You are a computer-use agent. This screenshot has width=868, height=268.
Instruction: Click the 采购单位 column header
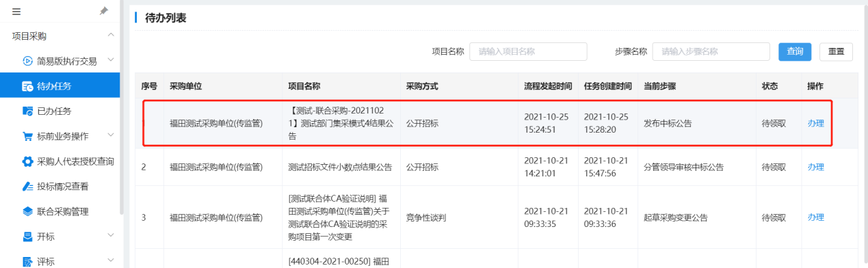click(x=185, y=87)
